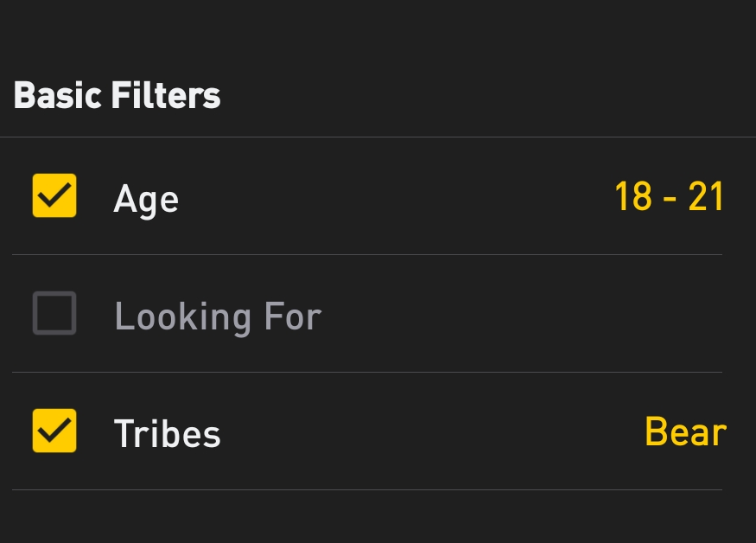Turn off the checked Tribes filter

(x=54, y=431)
